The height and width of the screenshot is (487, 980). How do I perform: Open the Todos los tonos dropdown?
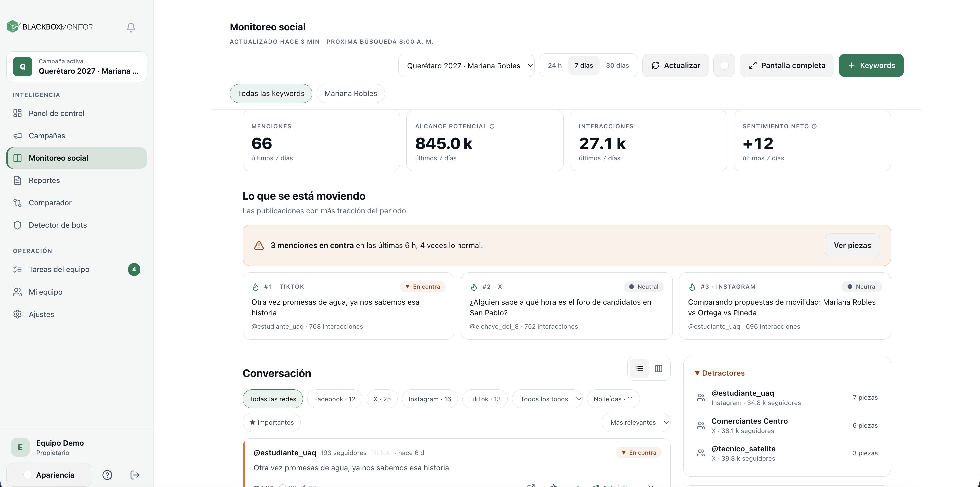tap(547, 399)
